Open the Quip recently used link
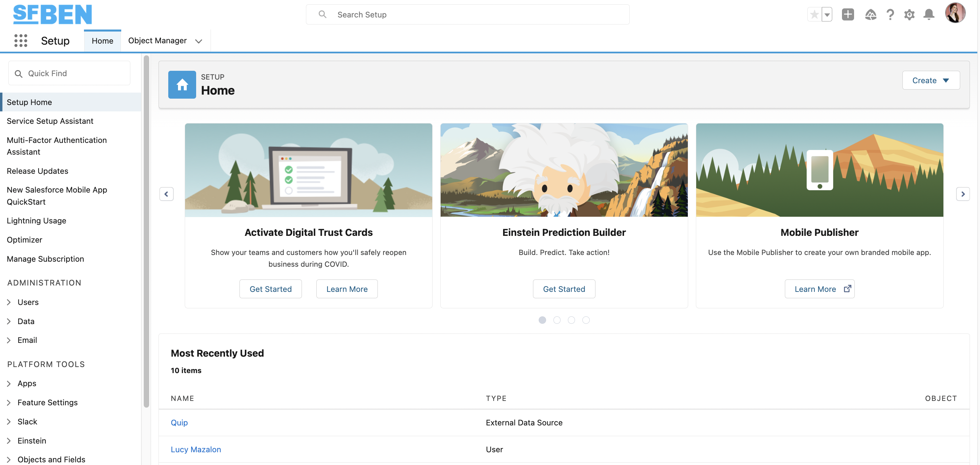 tap(179, 422)
